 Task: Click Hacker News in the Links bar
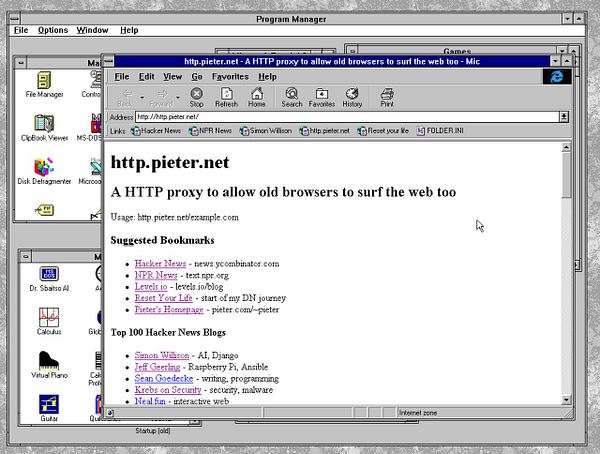[156, 131]
